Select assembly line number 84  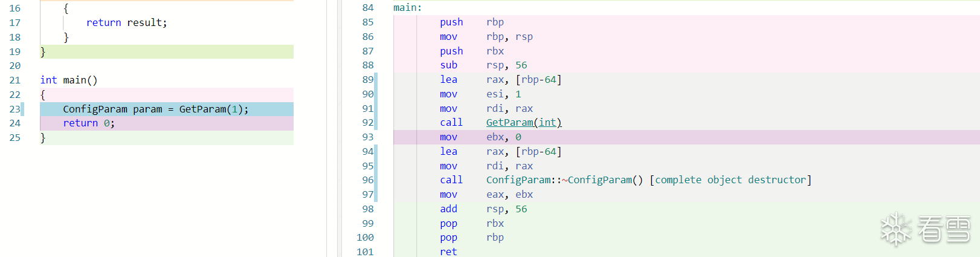point(367,8)
